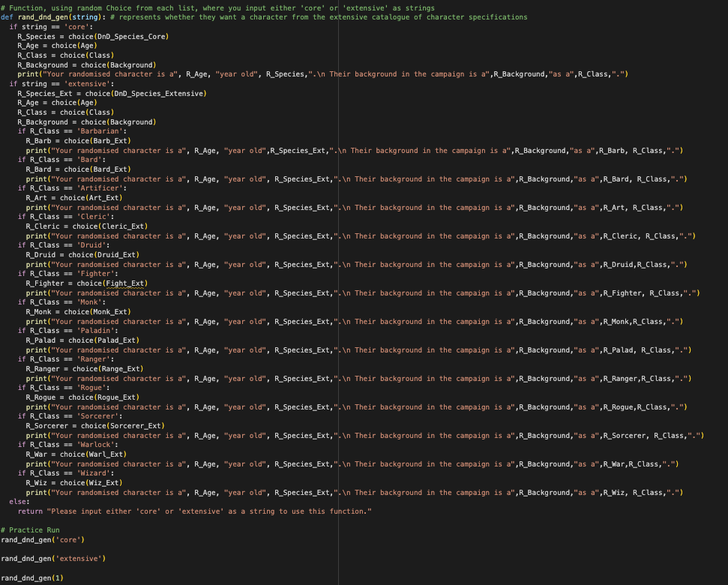Click Art_Ext inside the choice call
728x585 pixels.
point(103,198)
